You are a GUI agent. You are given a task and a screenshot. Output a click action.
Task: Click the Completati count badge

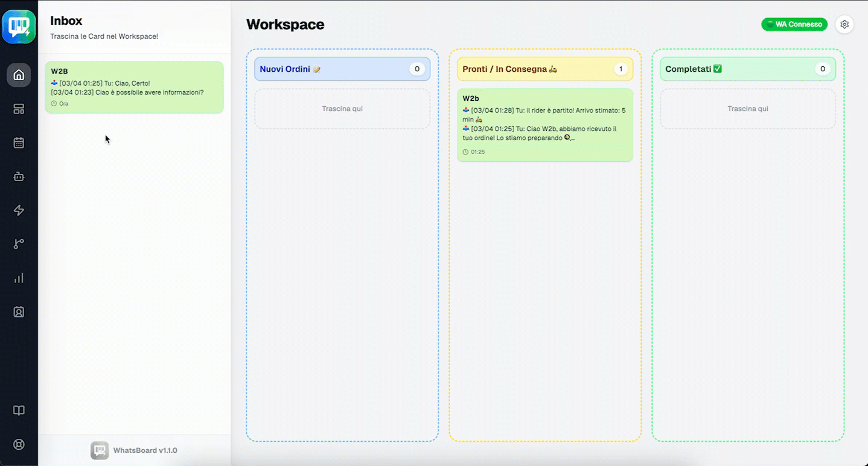(823, 69)
